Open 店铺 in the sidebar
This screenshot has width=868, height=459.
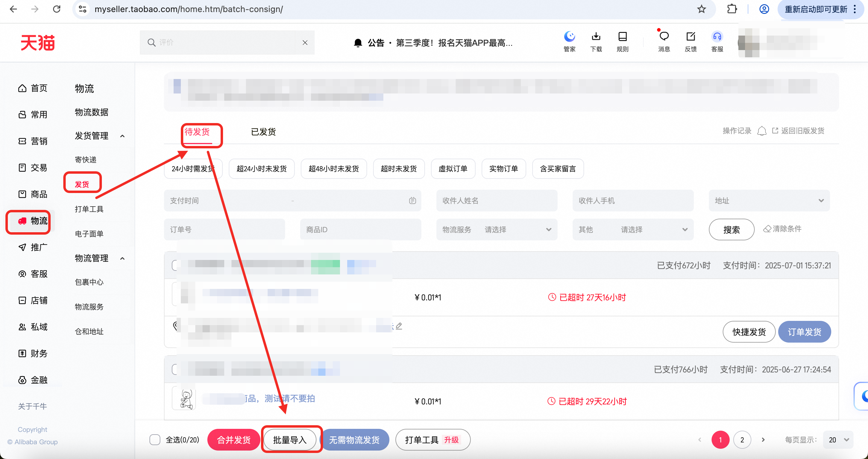pyautogui.click(x=33, y=300)
